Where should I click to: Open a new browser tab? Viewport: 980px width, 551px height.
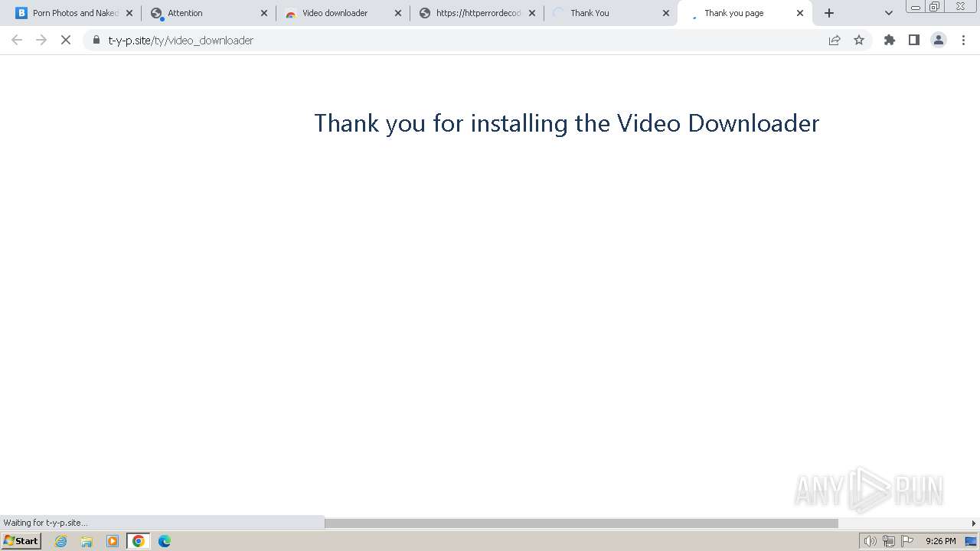[829, 13]
